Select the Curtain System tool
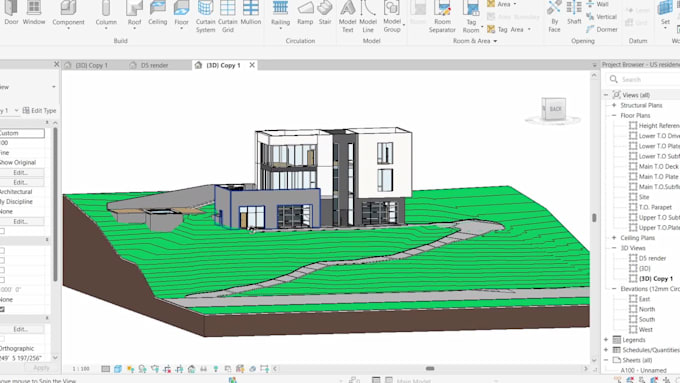Image resolution: width=680 pixels, height=383 pixels. 206,16
